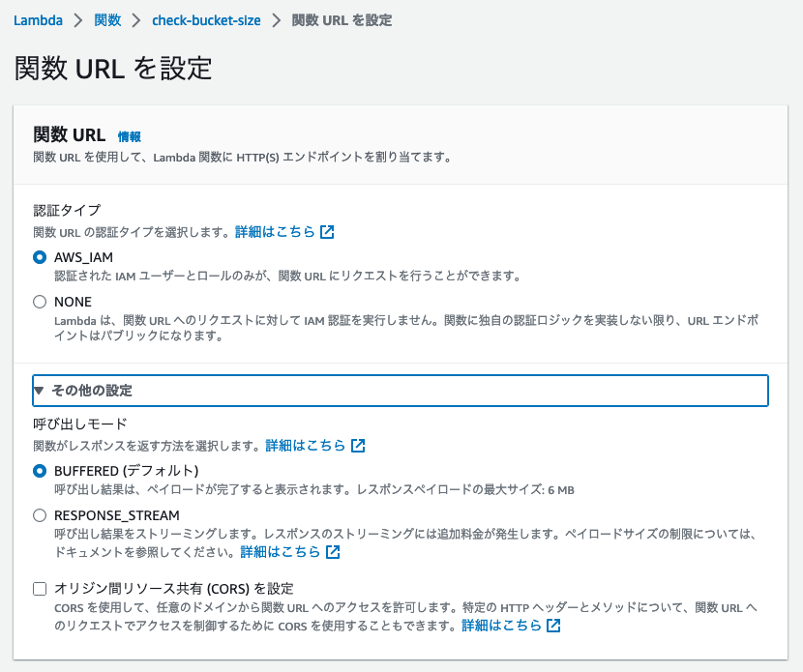The image size is (803, 672).
Task: Open 詳細はこちら link in RESPONSE_STREAM description
Action: pyautogui.click(x=281, y=552)
